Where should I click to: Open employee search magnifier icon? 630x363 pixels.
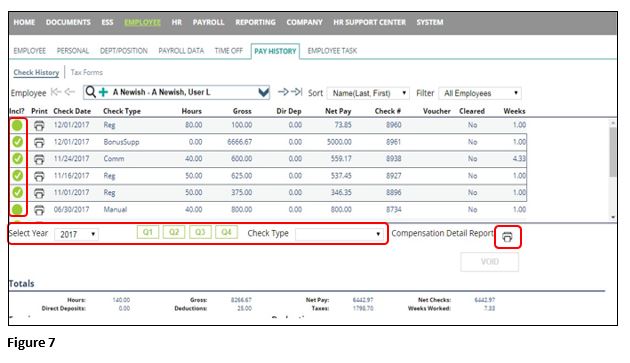(91, 92)
